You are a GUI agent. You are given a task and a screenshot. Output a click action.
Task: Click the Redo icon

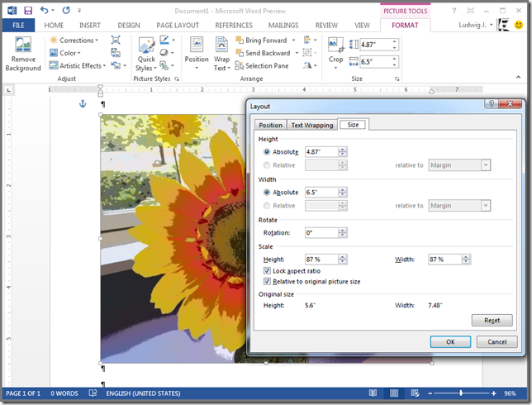66,10
